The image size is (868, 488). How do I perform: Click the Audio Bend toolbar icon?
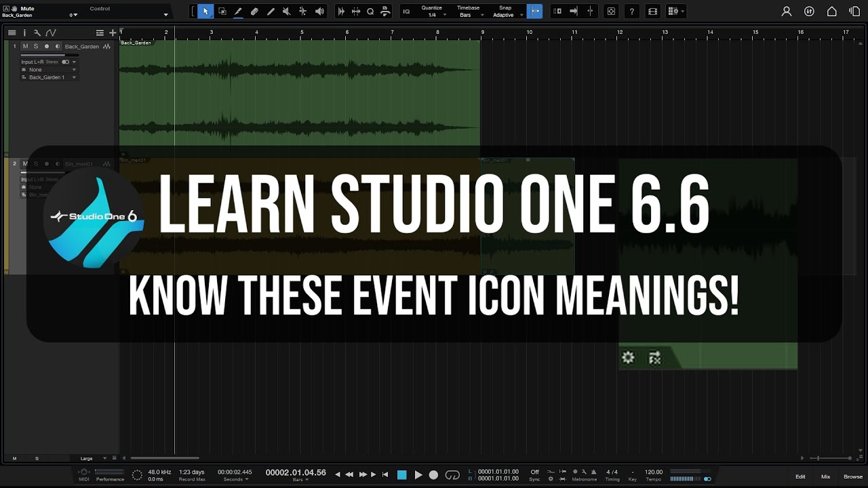pos(356,12)
